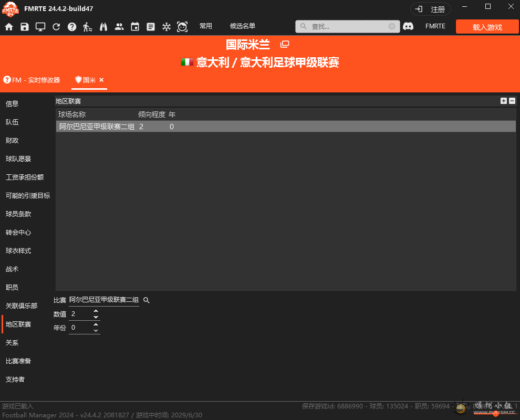Open 战术 in the sidebar
The width and height of the screenshot is (520, 420).
coord(12,269)
